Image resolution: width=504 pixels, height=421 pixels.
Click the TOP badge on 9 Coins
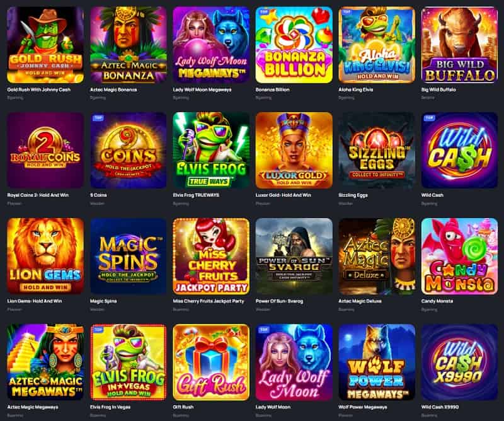(x=98, y=118)
